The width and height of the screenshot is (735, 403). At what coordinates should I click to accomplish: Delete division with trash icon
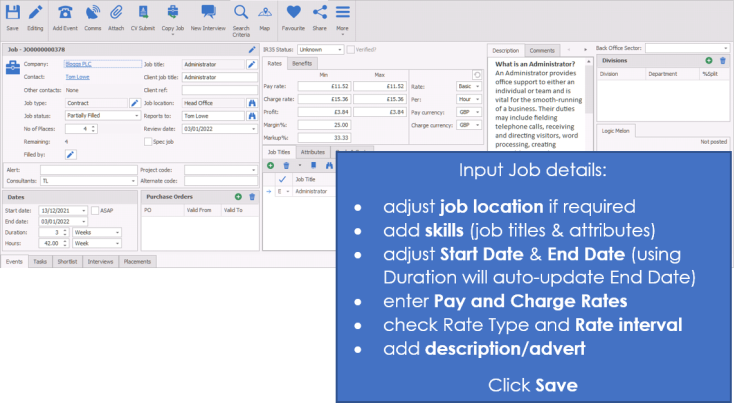pyautogui.click(x=723, y=61)
